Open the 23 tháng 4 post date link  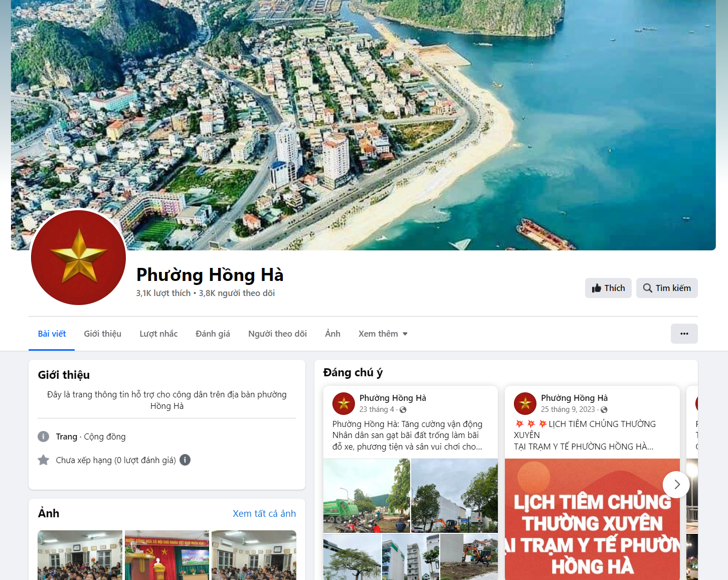(x=377, y=409)
